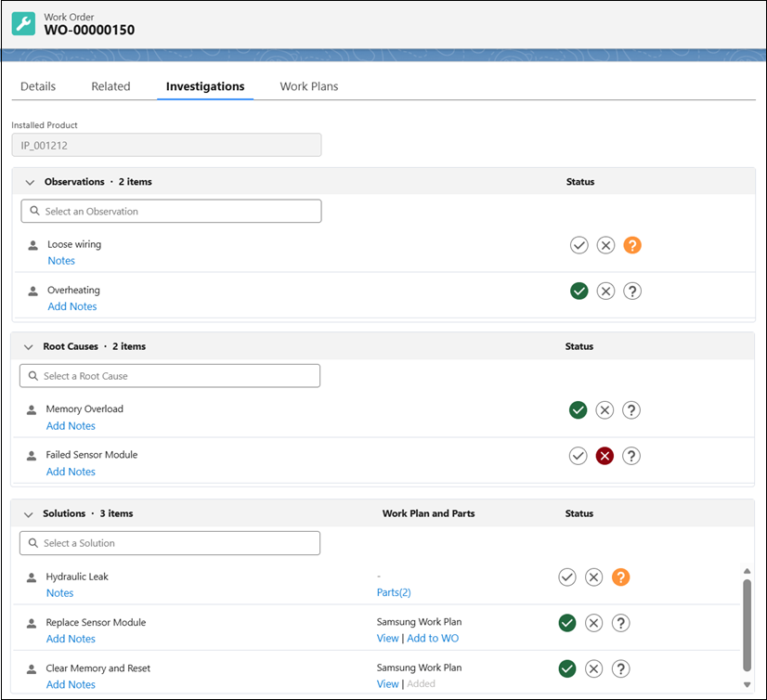Click the user icon beside Failed Sensor Module
Image resolution: width=767 pixels, height=700 pixels.
pos(32,456)
